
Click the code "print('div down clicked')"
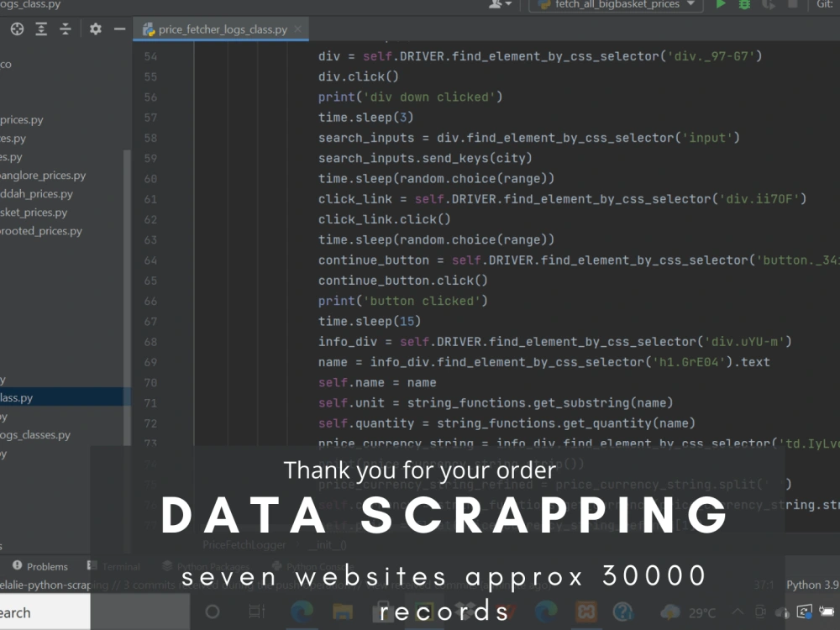[x=411, y=97]
